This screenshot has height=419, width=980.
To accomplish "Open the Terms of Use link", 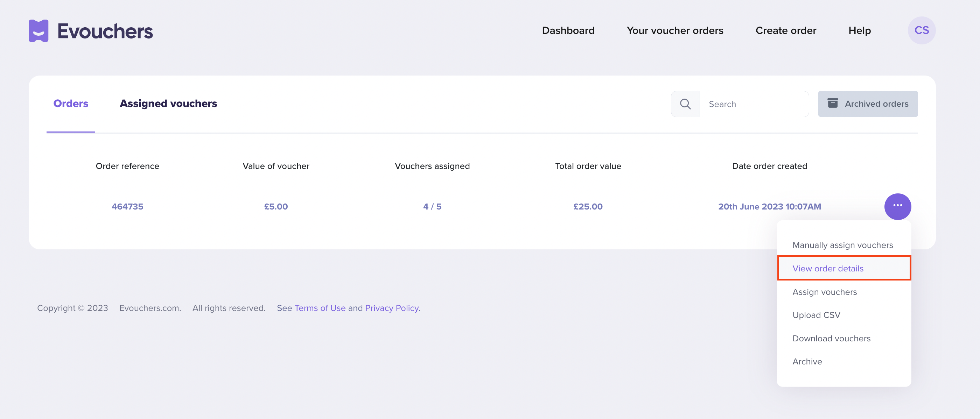I will 320,308.
